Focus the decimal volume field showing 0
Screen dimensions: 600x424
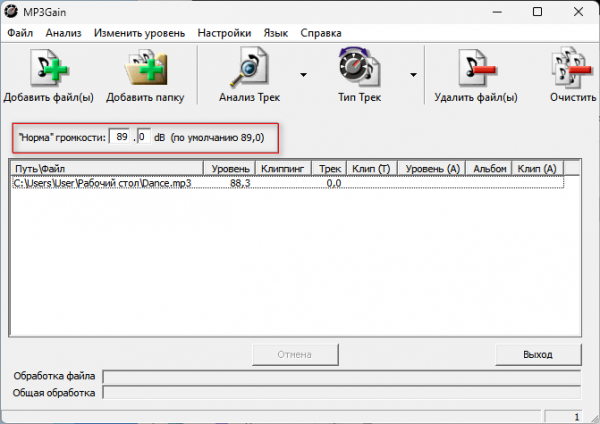(143, 137)
